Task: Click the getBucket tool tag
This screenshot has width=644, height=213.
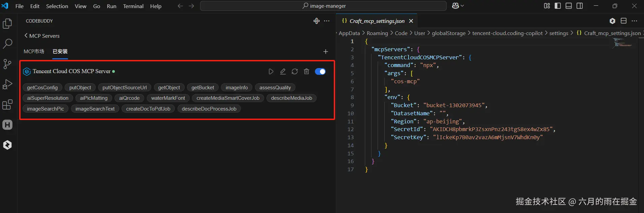Action: (x=203, y=88)
